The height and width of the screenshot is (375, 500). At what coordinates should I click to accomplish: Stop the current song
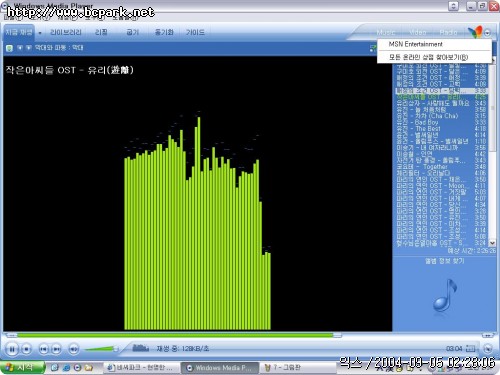[x=26, y=349]
